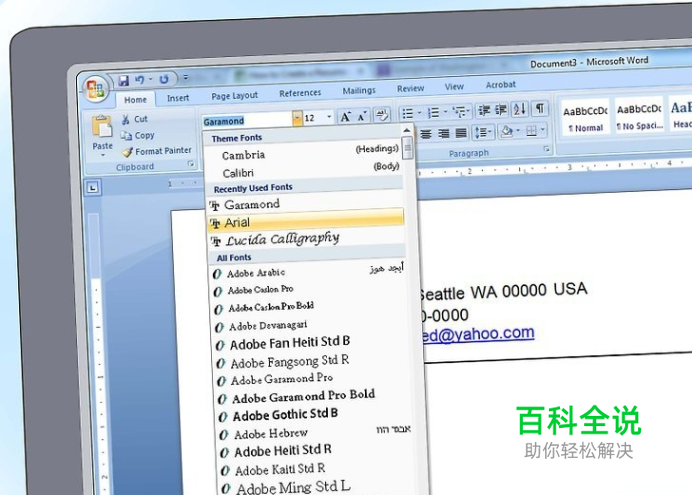
Task: Open the Insert tab
Action: pos(178,98)
